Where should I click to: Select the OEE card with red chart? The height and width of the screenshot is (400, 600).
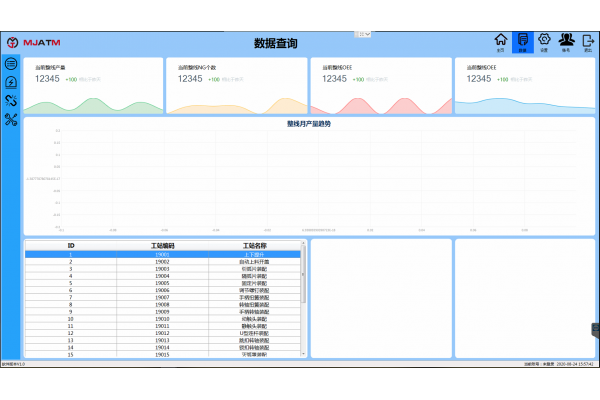tap(381, 85)
